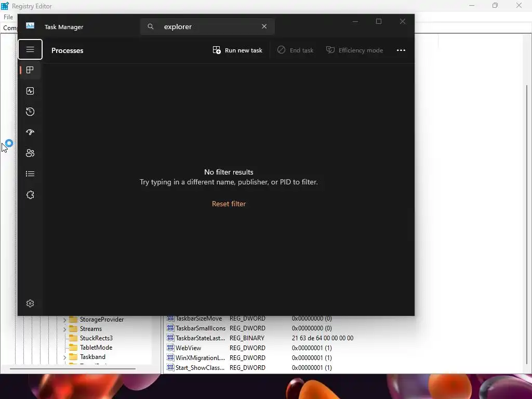
Task: Select the WinXMigrationL... value icon
Action: point(170,357)
